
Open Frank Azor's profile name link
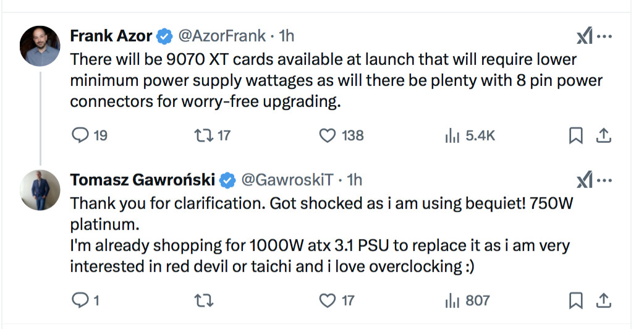(111, 36)
